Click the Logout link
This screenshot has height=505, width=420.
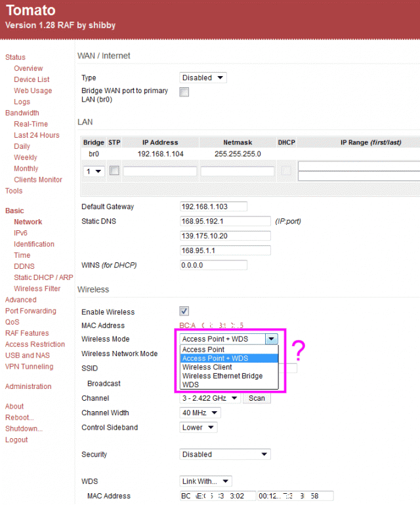click(16, 439)
